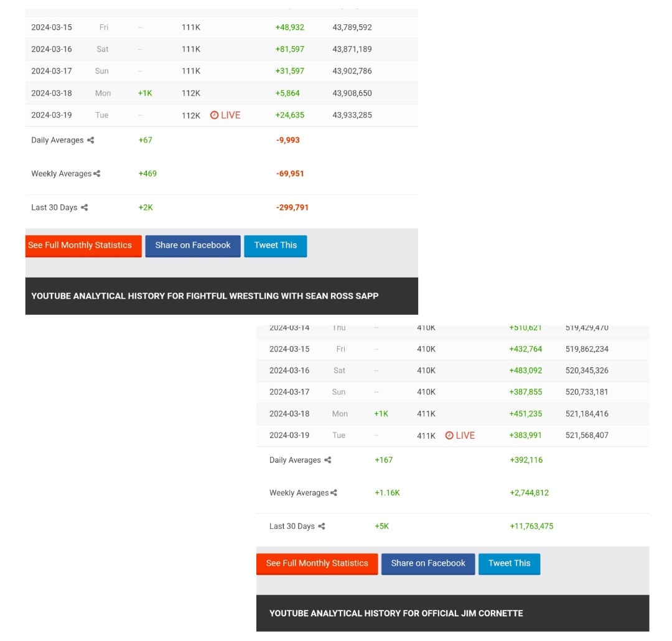Screen dimensions: 672x641
Task: Click the +48,932 subscriber gain value
Action: pyautogui.click(x=290, y=27)
